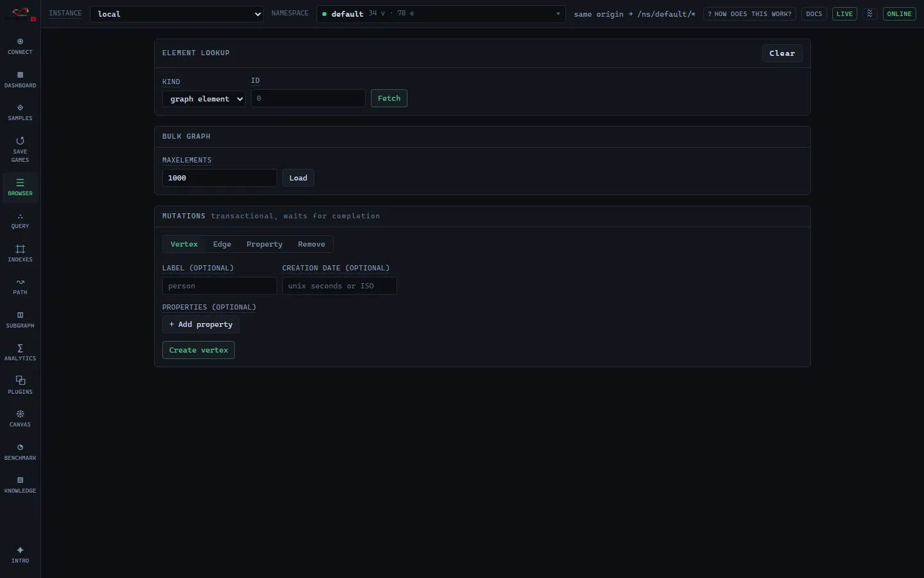Click the Add property button
This screenshot has height=578, width=924.
[x=201, y=324]
